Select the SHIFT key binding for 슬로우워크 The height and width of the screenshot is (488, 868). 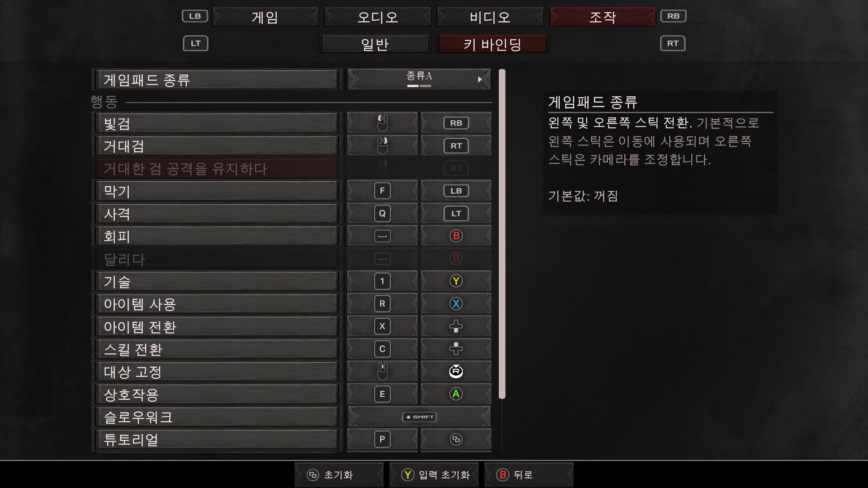coord(419,417)
